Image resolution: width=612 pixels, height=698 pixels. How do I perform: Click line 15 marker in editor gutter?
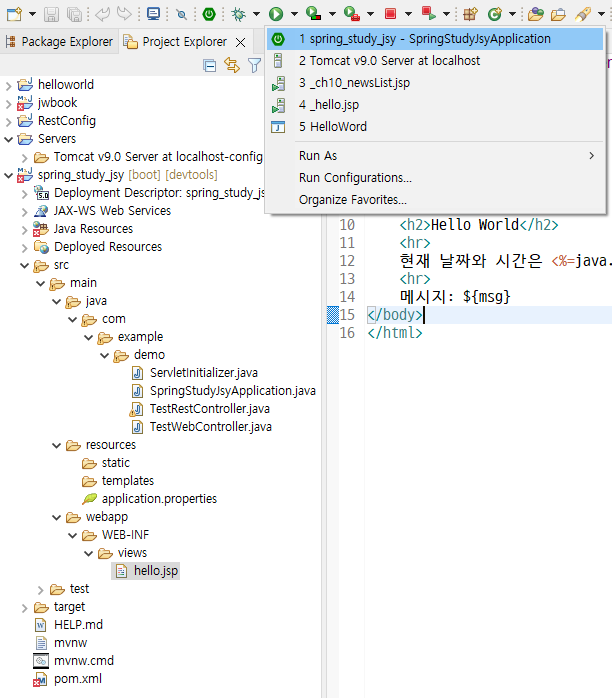(332, 315)
